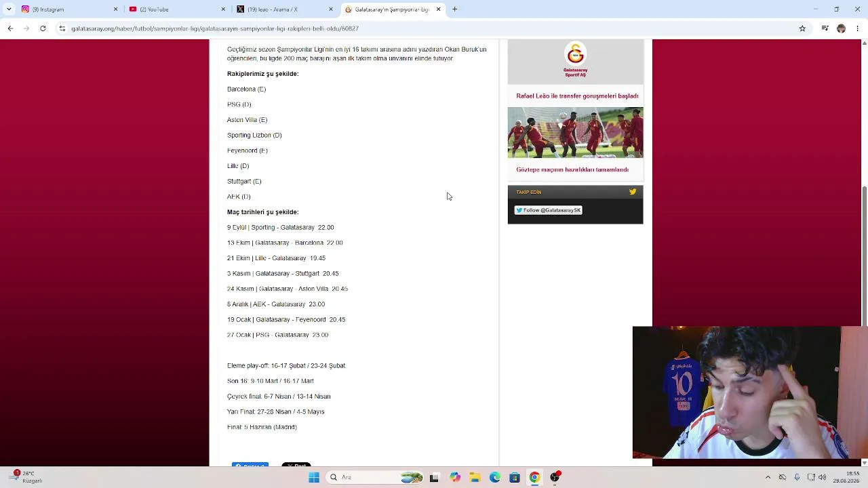Open the weather widget on taskbar
868x488 pixels.
click(x=26, y=477)
